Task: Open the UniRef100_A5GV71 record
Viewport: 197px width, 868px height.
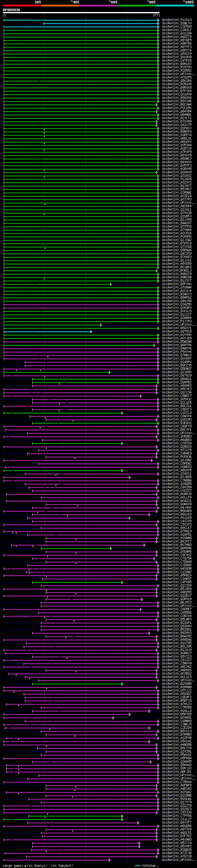Action: [177, 328]
